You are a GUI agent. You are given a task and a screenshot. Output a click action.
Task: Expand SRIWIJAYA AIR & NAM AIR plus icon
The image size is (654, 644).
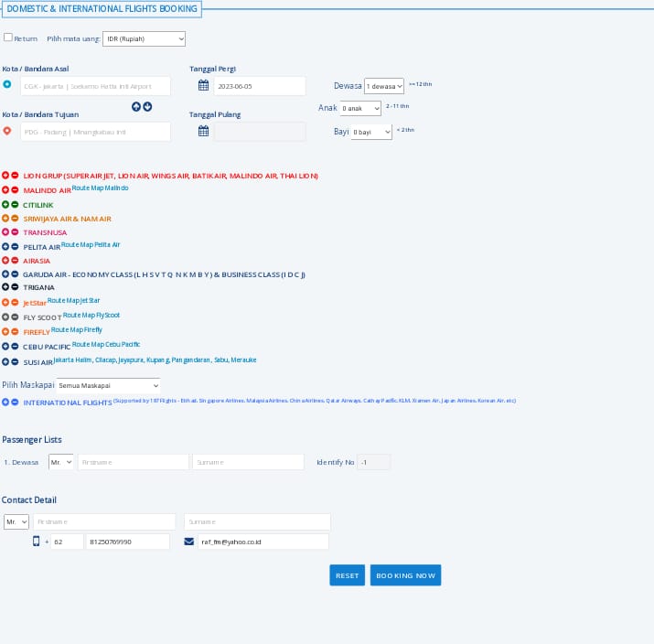pos(5,218)
